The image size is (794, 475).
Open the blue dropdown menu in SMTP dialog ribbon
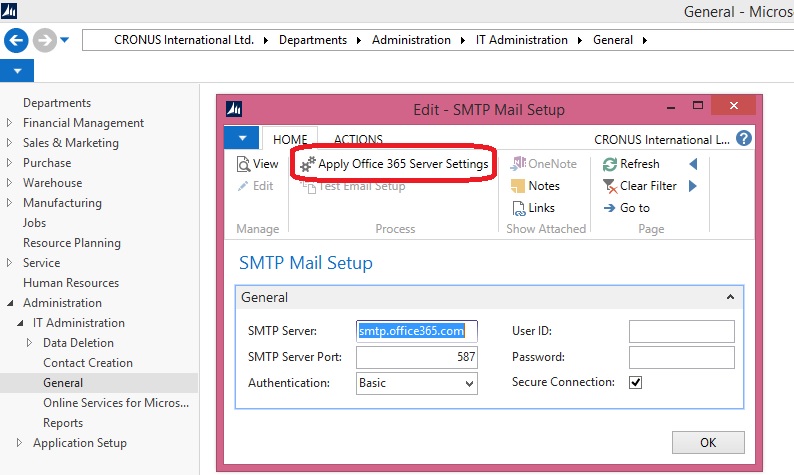[242, 138]
